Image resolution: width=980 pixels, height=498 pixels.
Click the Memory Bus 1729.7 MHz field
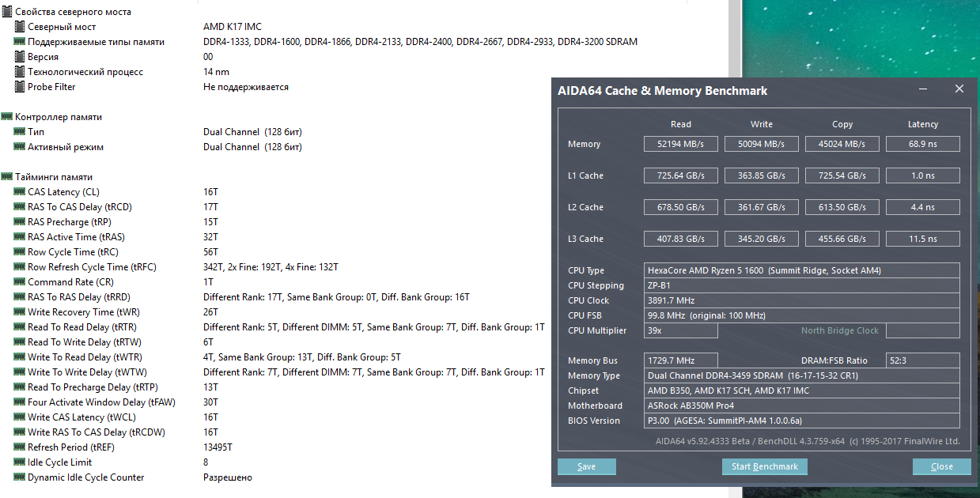(x=681, y=360)
